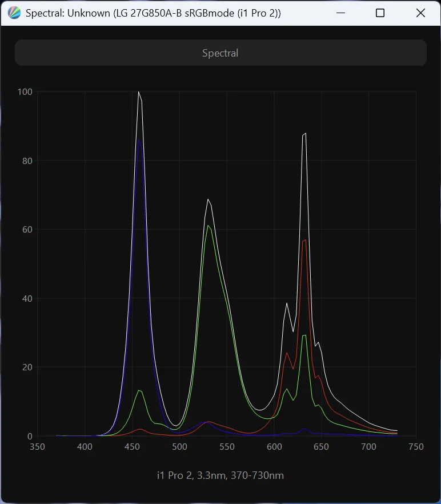Click the colorful app icon in title bar

click(x=15, y=13)
